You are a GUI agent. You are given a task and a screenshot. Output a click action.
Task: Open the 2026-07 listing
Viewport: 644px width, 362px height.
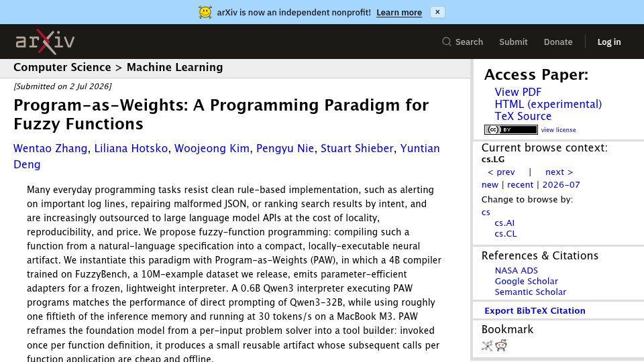coord(561,185)
